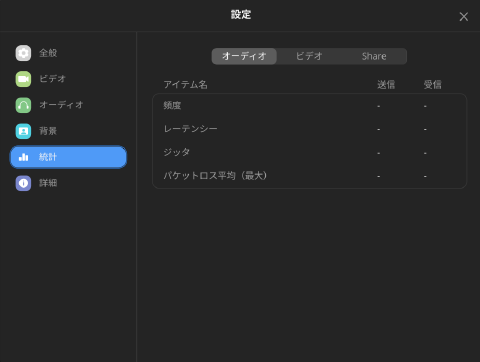Select the 頻度 row label
Screen dimensions: 480x362
coord(172,106)
